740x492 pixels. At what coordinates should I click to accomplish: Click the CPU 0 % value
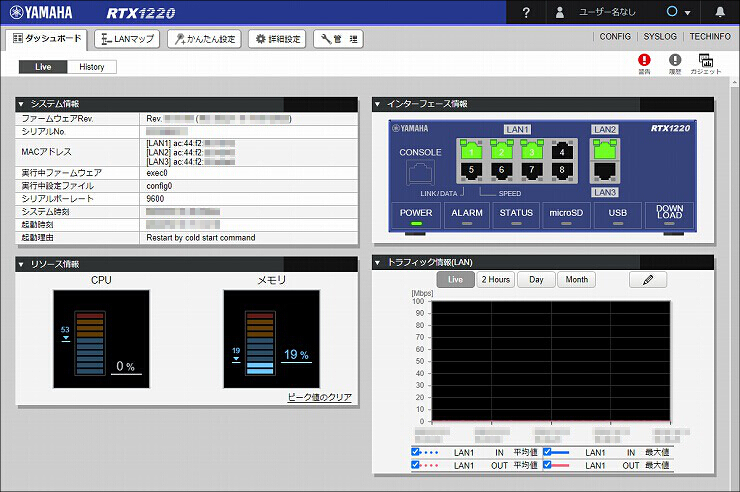click(x=126, y=367)
